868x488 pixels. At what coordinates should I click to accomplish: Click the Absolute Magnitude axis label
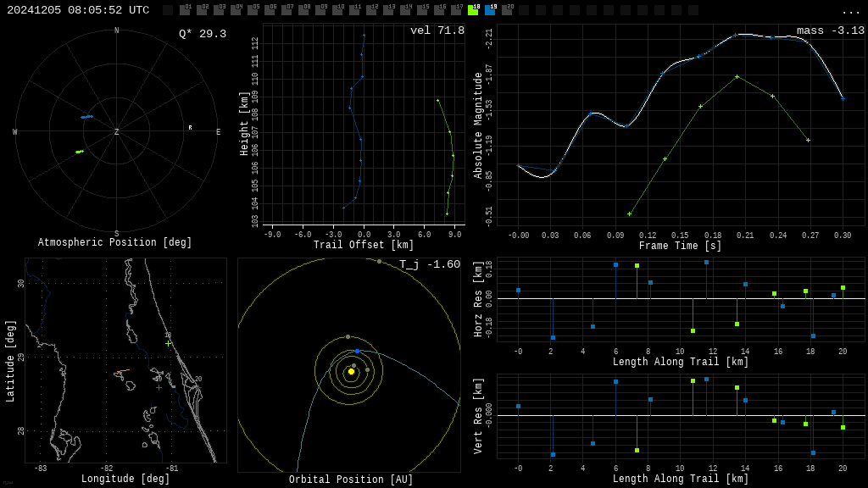[x=478, y=125]
